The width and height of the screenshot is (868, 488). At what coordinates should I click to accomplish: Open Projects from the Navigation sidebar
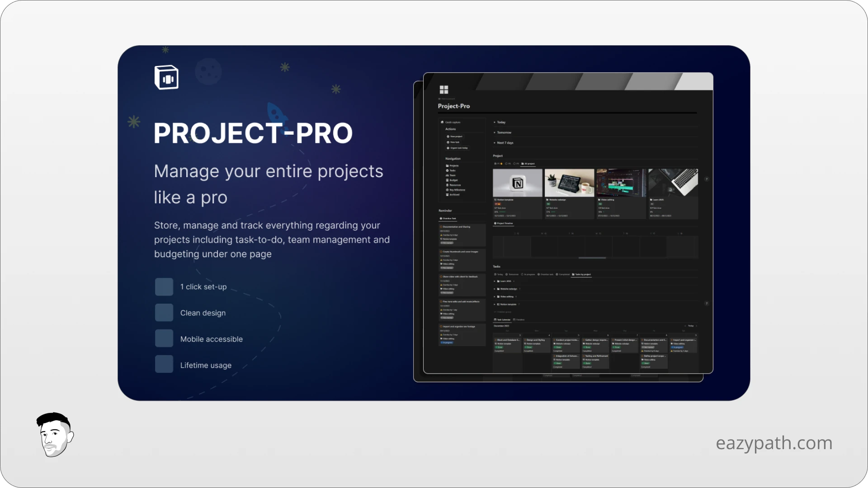(454, 166)
